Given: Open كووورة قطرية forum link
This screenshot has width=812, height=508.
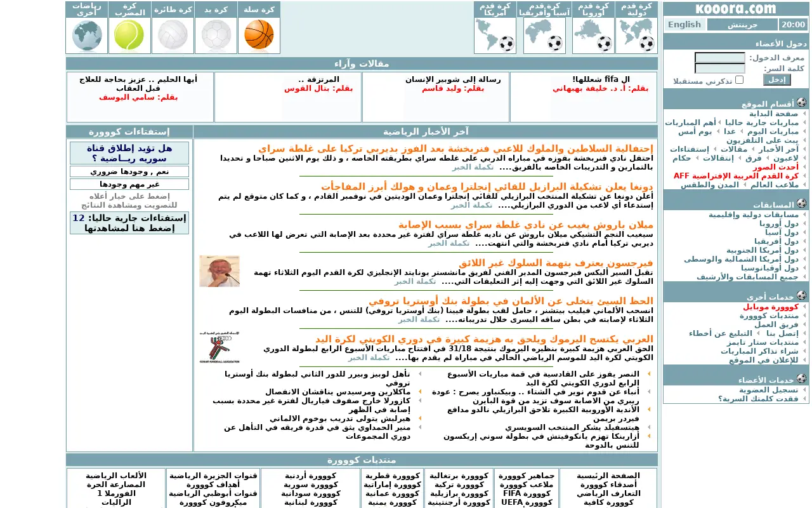Looking at the screenshot, I should pyautogui.click(x=392, y=476).
